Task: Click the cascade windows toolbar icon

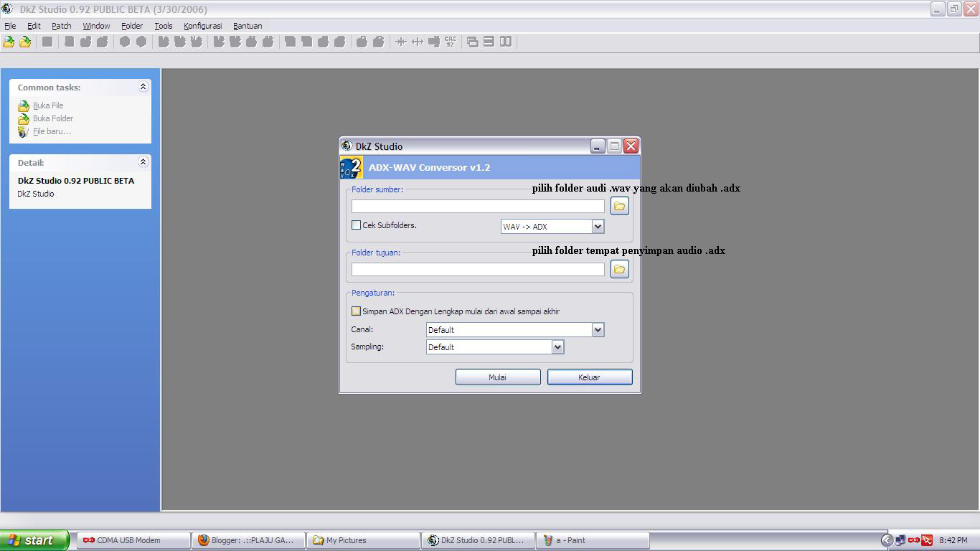Action: (x=472, y=42)
